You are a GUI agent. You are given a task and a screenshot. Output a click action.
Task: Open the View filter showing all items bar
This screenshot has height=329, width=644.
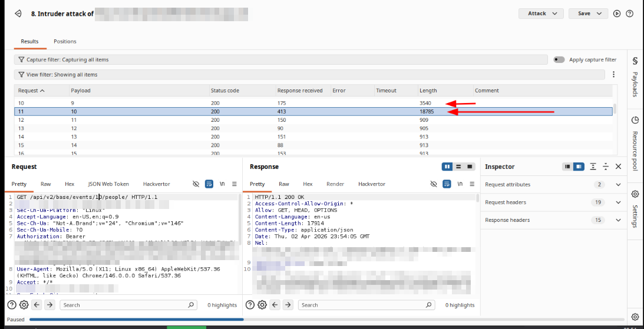(x=309, y=75)
